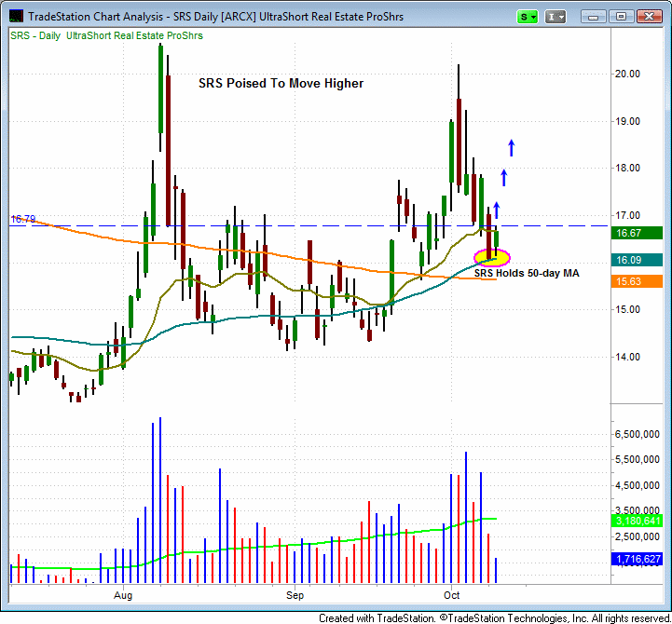This screenshot has width=672, height=624.
Task: Click the green 16.67 last price marker
Action: pyautogui.click(x=637, y=233)
